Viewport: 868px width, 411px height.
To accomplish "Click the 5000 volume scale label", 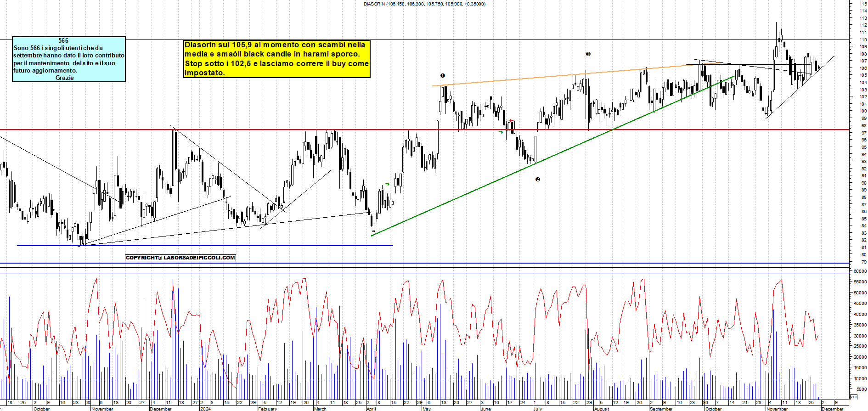I will click(862, 389).
